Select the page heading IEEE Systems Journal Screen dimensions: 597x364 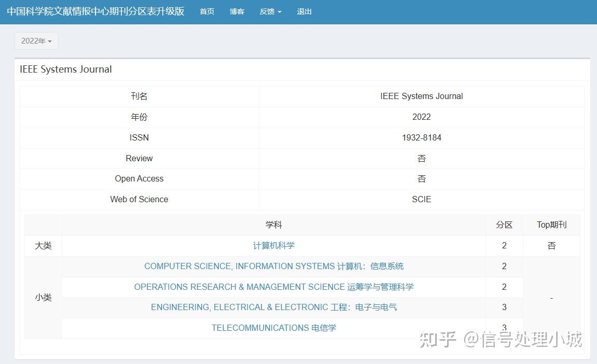tap(66, 69)
